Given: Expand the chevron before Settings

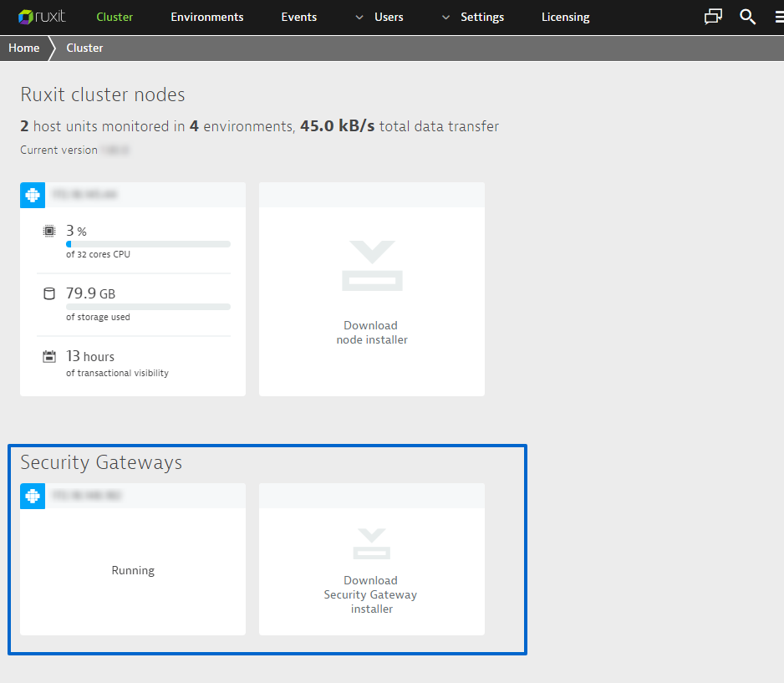Looking at the screenshot, I should pyautogui.click(x=445, y=18).
